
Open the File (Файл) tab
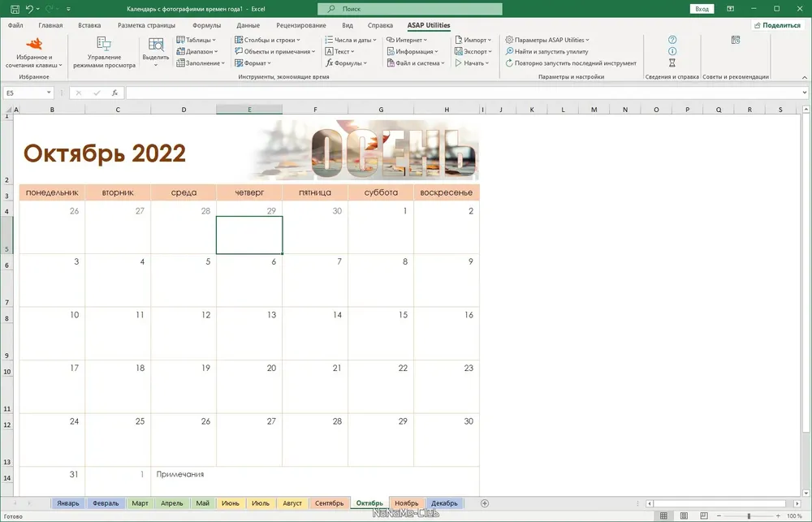[15, 25]
